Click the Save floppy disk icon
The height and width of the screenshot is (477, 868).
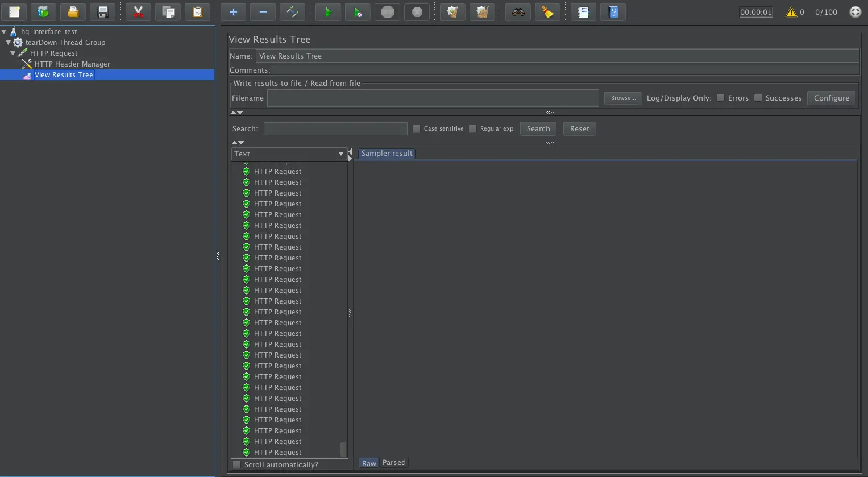coord(102,12)
